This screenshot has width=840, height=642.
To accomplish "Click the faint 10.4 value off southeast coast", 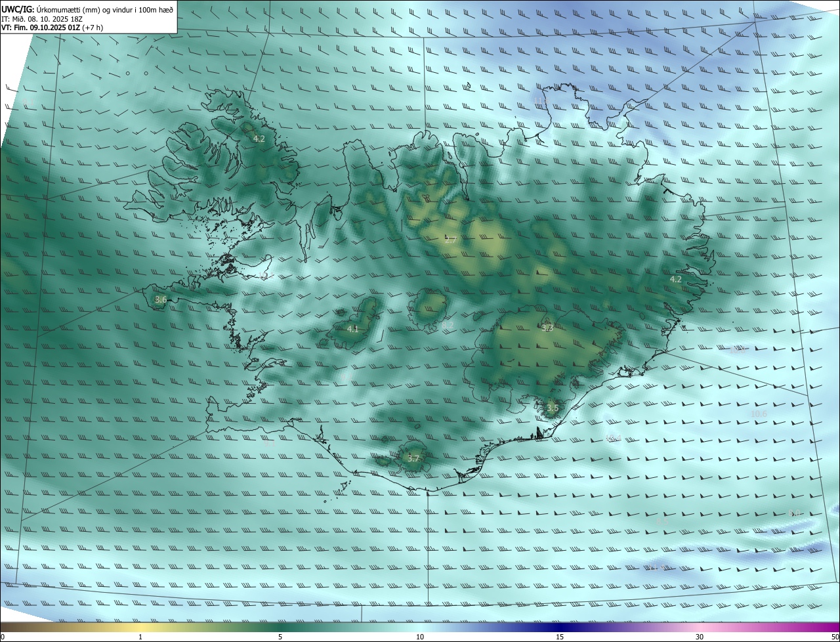I will tap(613, 438).
